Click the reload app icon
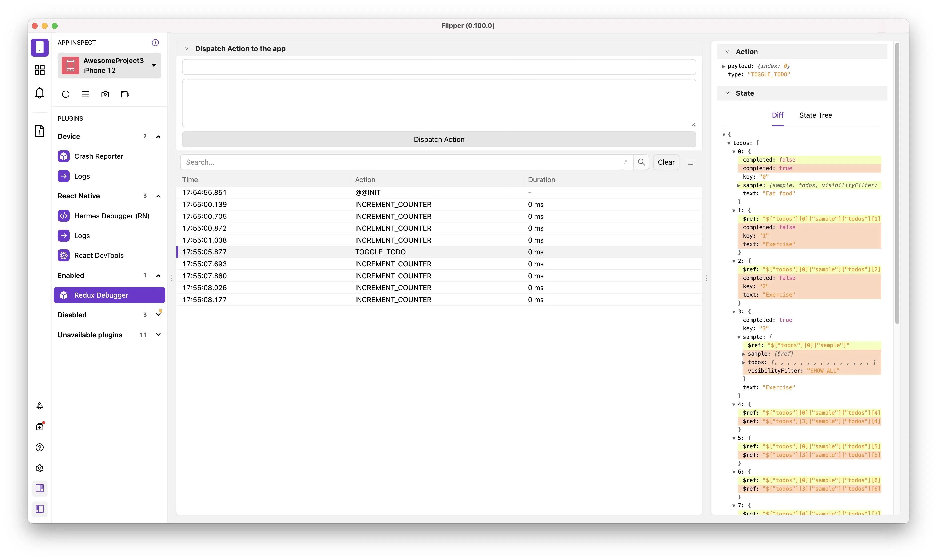Viewport: 937px width, 560px height. pos(66,94)
